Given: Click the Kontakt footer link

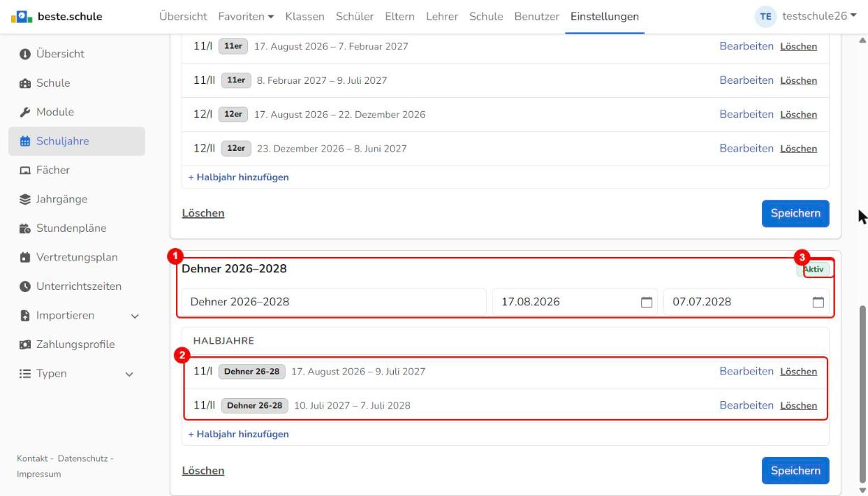Looking at the screenshot, I should pos(32,458).
